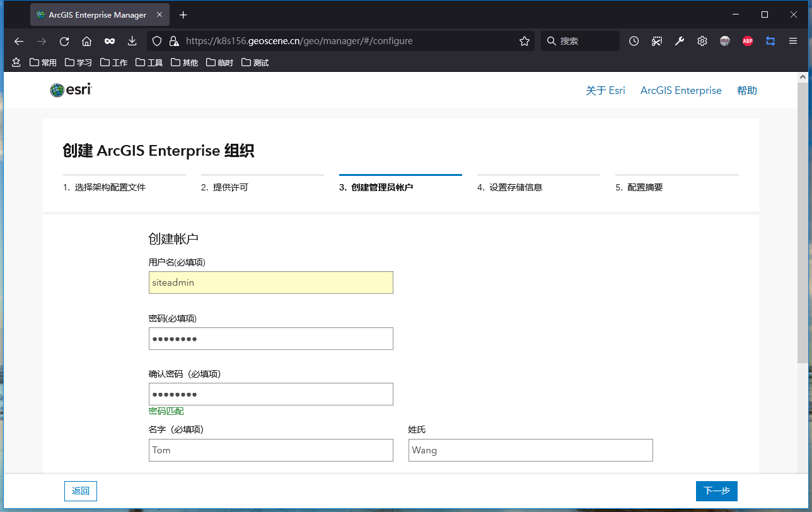Open the 工具 bookmarks folder
This screenshot has width=812, height=512.
click(149, 62)
